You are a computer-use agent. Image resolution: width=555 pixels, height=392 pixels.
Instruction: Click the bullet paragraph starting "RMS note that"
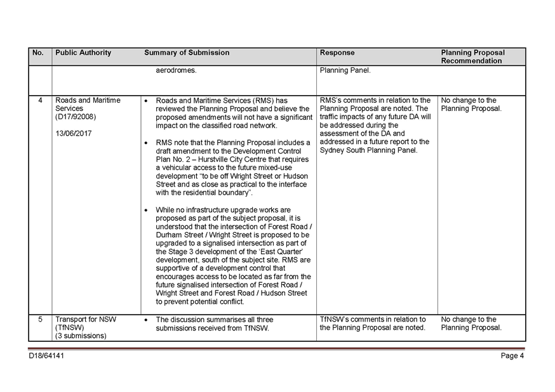pyautogui.click(x=232, y=167)
